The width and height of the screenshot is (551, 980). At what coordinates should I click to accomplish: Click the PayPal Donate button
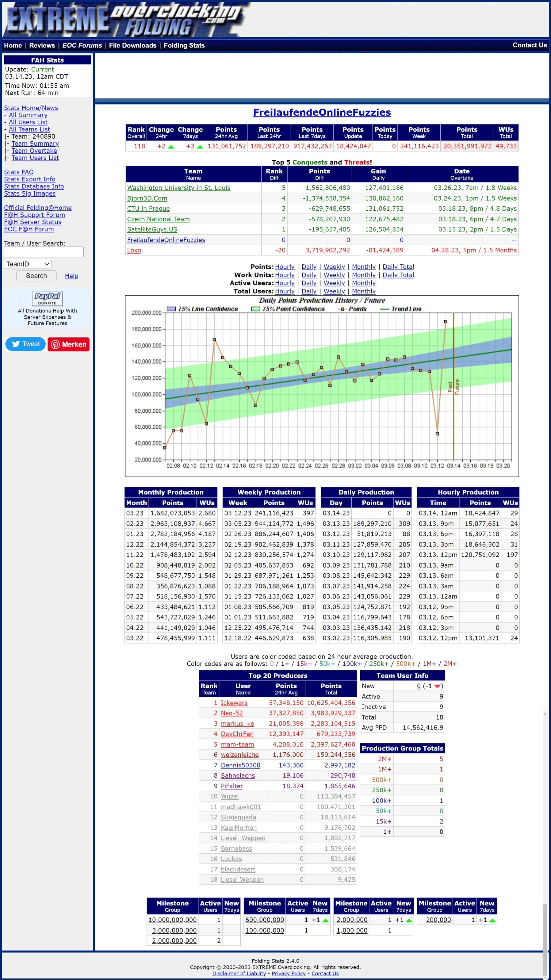(47, 298)
